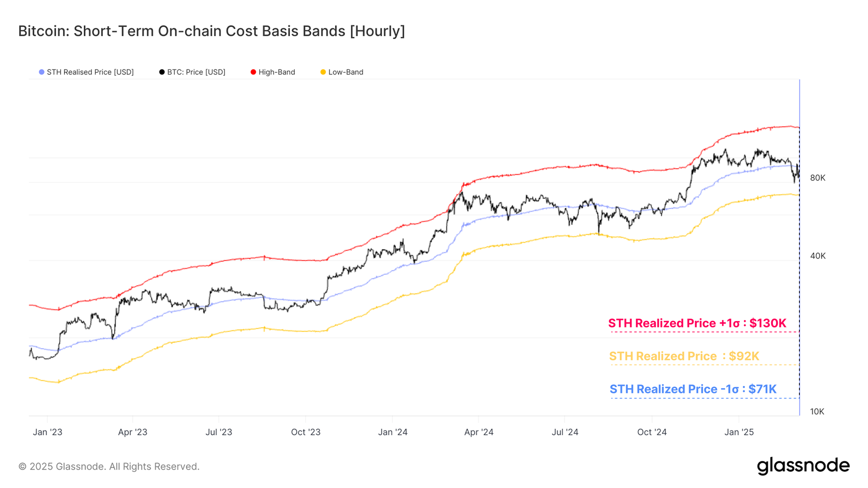Click the red High-Band legend dot
Viewport: 868px width, 488px height.
[x=253, y=72]
